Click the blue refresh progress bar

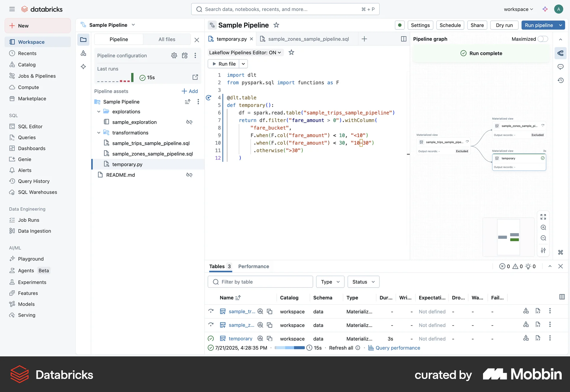[x=289, y=348]
